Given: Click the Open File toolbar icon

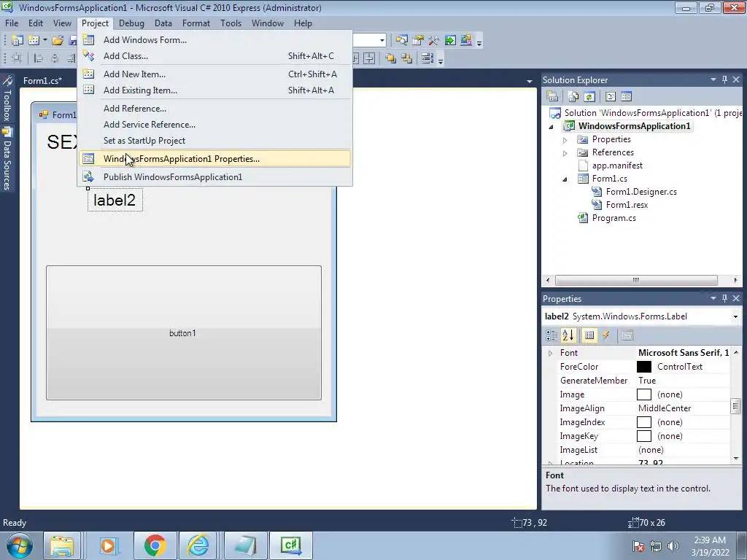Looking at the screenshot, I should click(x=58, y=41).
